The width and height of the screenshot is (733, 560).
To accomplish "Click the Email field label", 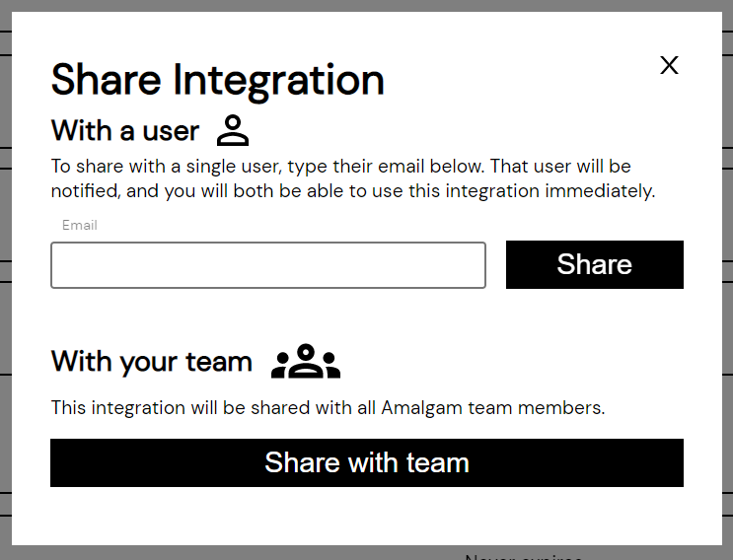I will (x=80, y=225).
